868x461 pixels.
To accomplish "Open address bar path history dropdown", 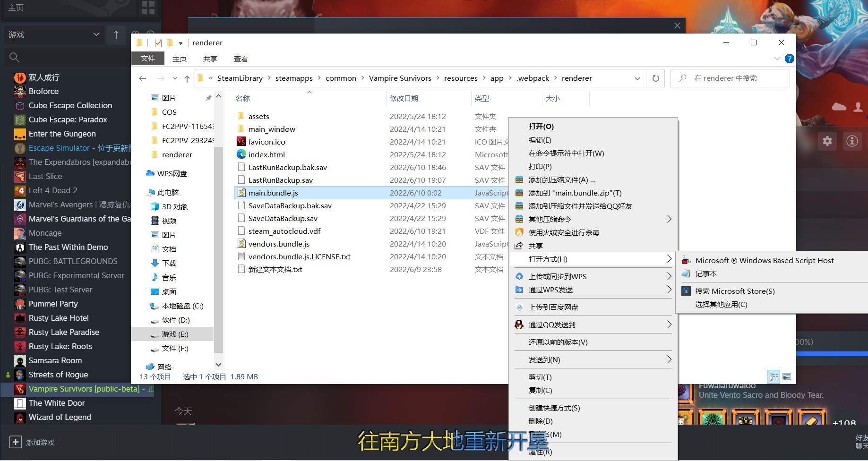I will [x=637, y=78].
